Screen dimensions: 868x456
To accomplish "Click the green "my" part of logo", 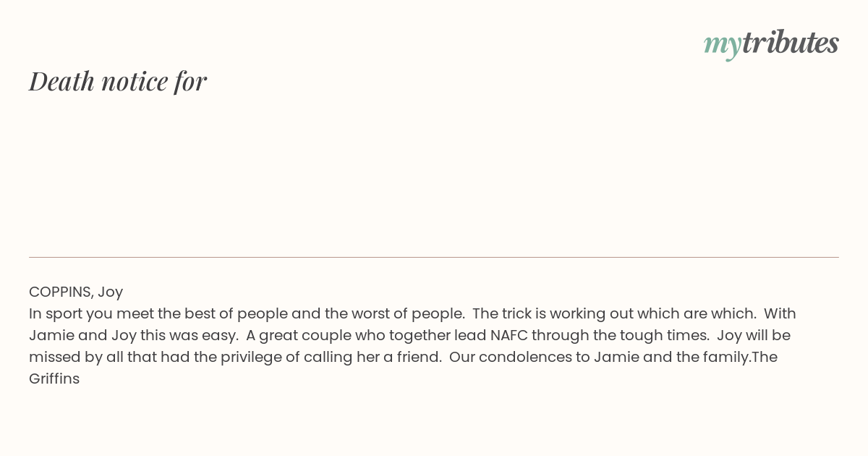I will (x=723, y=46).
